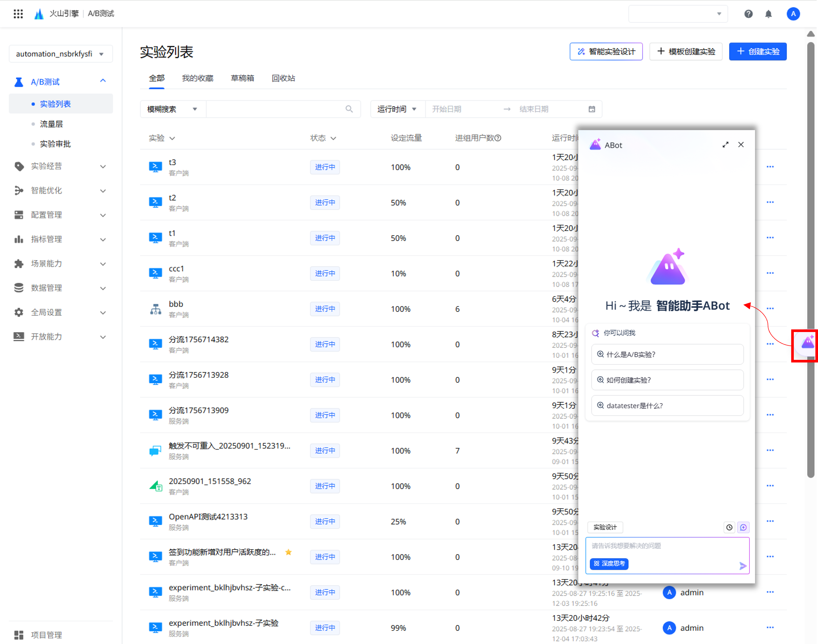Click the help question mark icon
This screenshot has height=644, width=818.
(x=748, y=14)
